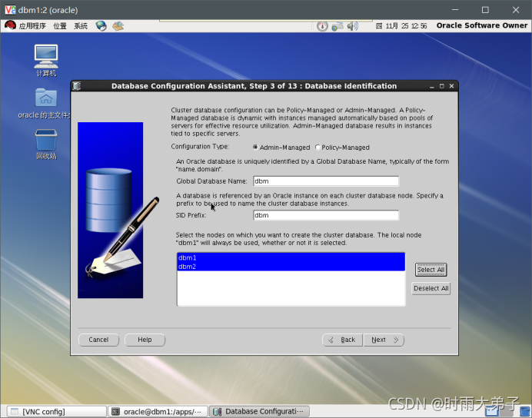Click empty area of the node list box
Image resolution: width=532 pixels, height=418 pixels.
click(291, 288)
